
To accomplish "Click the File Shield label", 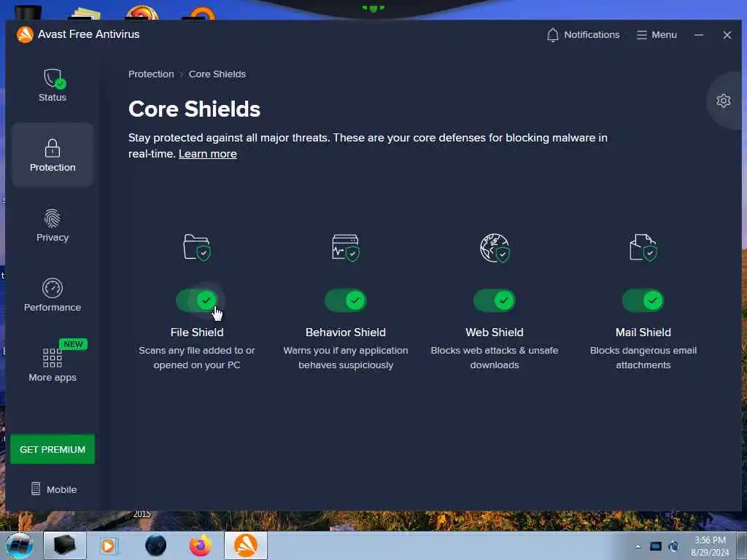I will coord(197,332).
